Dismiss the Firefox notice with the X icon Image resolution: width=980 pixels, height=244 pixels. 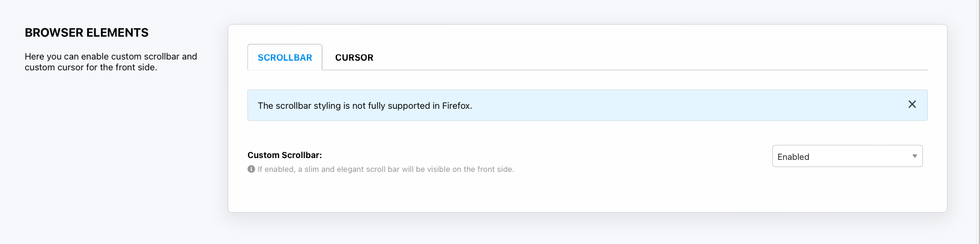912,105
